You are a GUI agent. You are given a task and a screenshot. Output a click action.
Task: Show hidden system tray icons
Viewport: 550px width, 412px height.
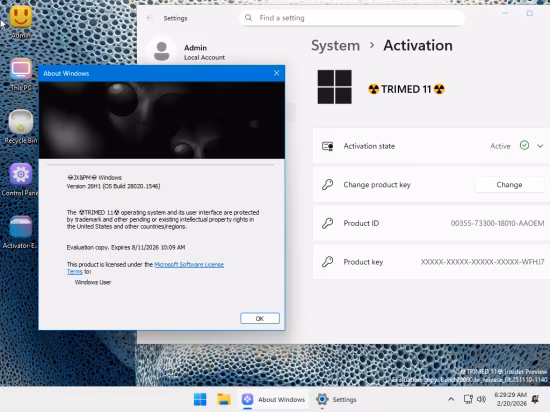coord(451,399)
